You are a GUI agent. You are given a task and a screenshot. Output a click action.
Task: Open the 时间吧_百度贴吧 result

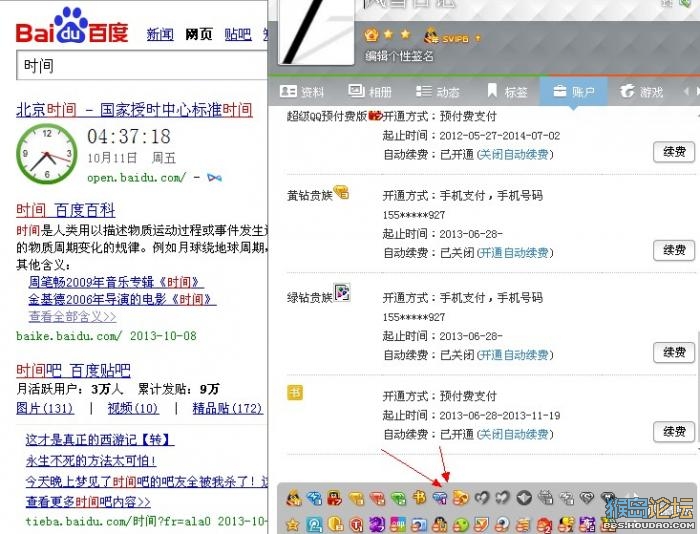(x=73, y=371)
